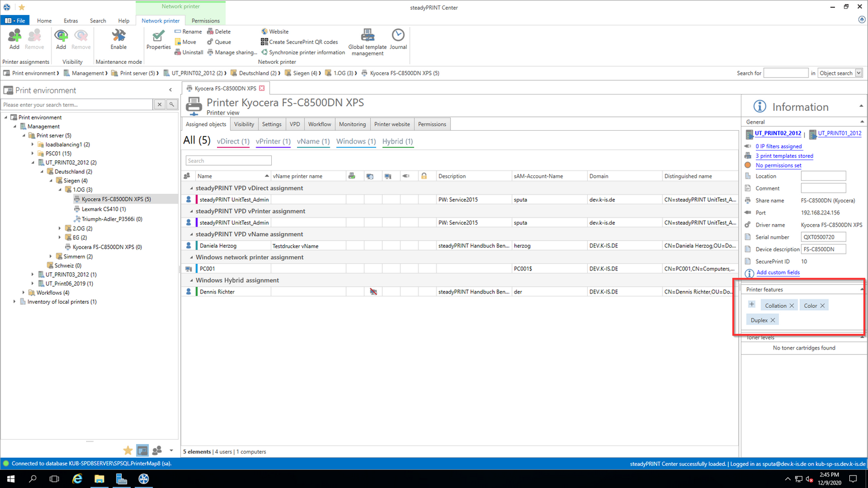Open the printer Queue
The image size is (868, 488).
[x=219, y=42]
